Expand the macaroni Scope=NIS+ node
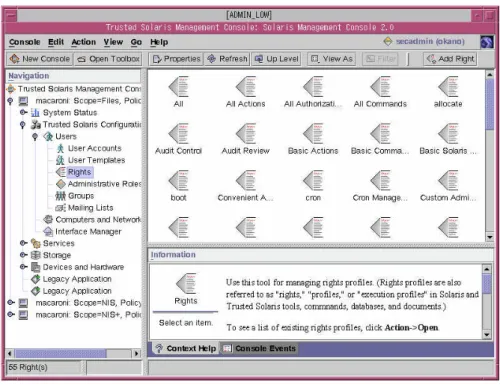This screenshot has width=500, height=385. (x=11, y=314)
